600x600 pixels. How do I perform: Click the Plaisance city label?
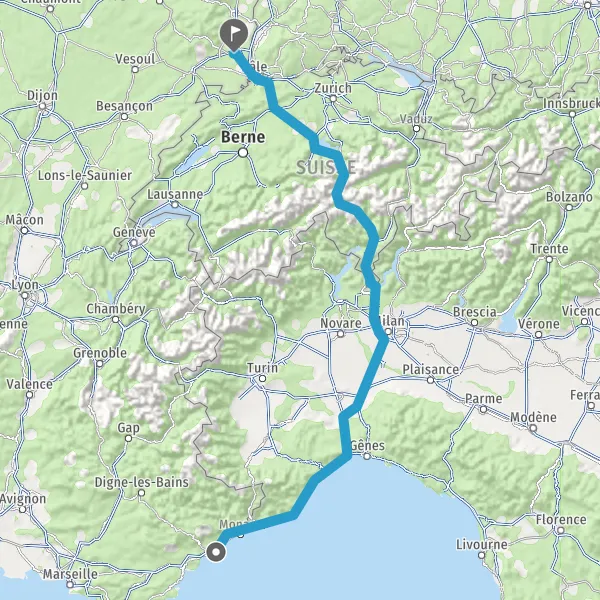click(430, 370)
